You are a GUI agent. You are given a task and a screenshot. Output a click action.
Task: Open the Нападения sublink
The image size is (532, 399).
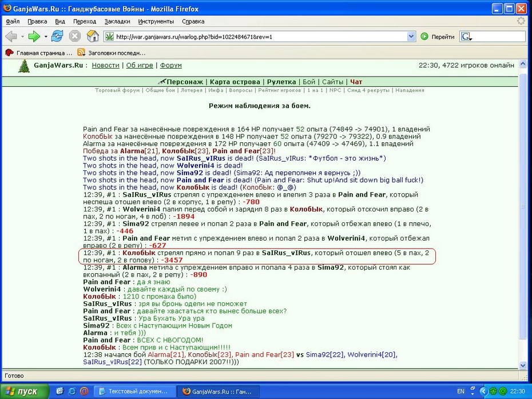410,90
